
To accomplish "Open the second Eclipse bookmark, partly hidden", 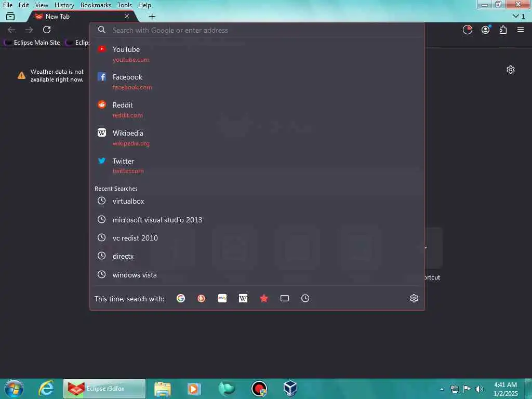I will point(78,43).
